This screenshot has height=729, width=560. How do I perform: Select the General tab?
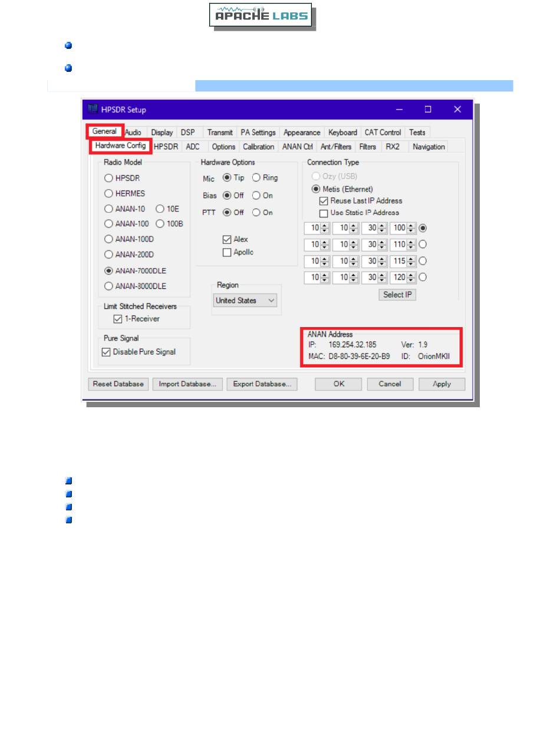[104, 131]
